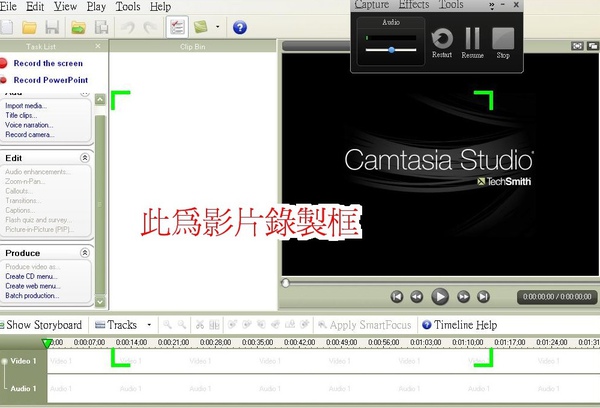Click the open project folder icon

point(29,28)
